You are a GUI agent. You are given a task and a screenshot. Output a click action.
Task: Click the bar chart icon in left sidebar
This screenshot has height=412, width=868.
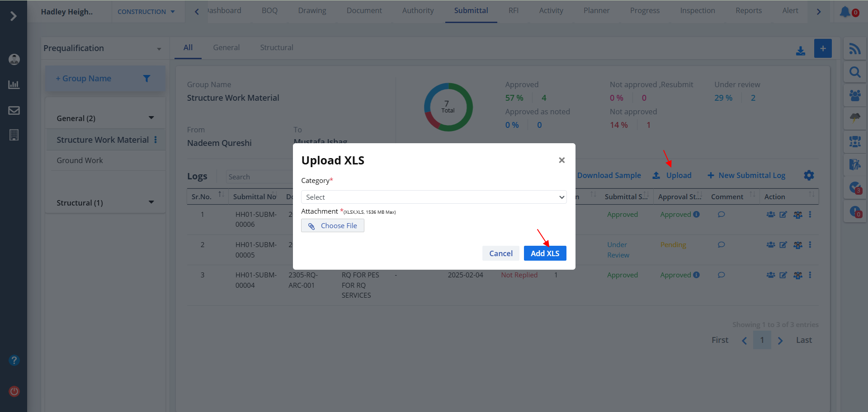click(14, 85)
